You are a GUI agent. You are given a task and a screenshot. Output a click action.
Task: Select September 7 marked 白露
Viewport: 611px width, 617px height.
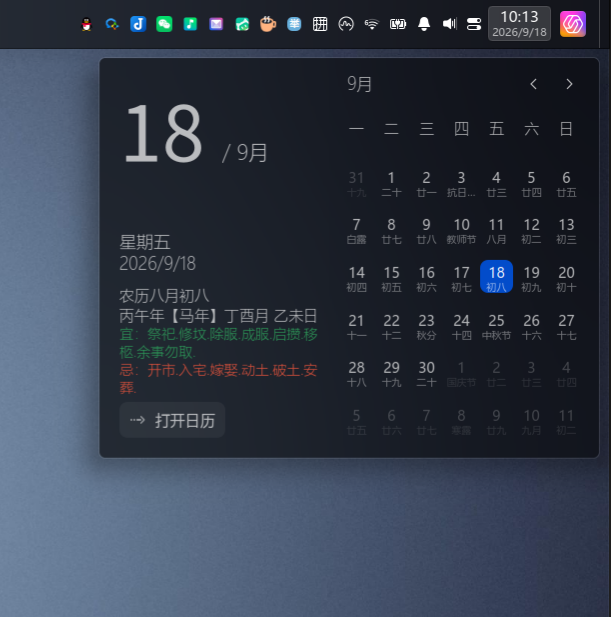[356, 231]
